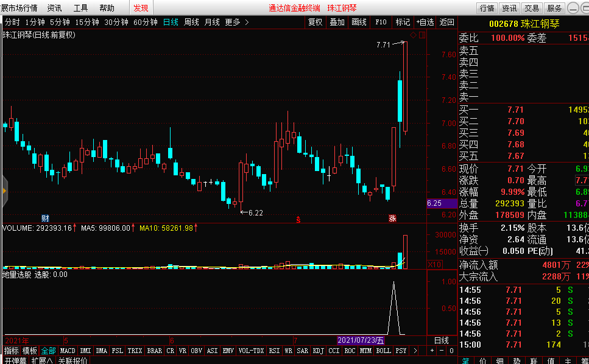Click the 复权 adjustment button

[x=315, y=23]
